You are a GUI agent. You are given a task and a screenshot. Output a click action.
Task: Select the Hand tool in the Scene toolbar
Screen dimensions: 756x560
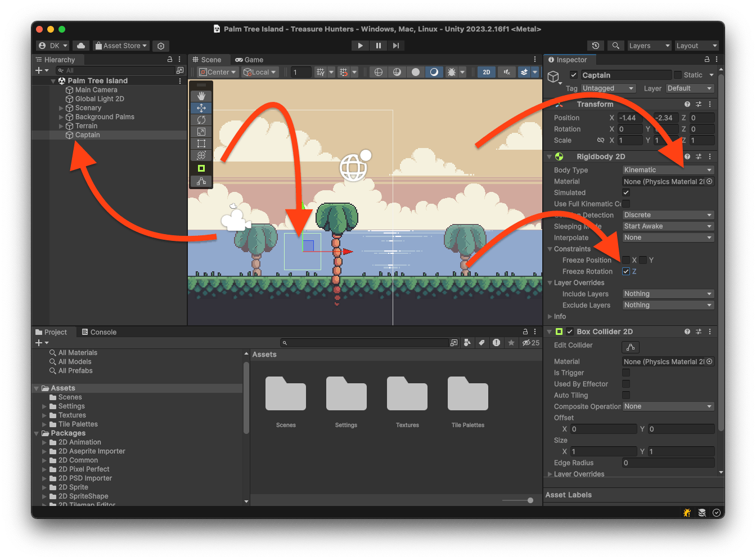coord(201,96)
